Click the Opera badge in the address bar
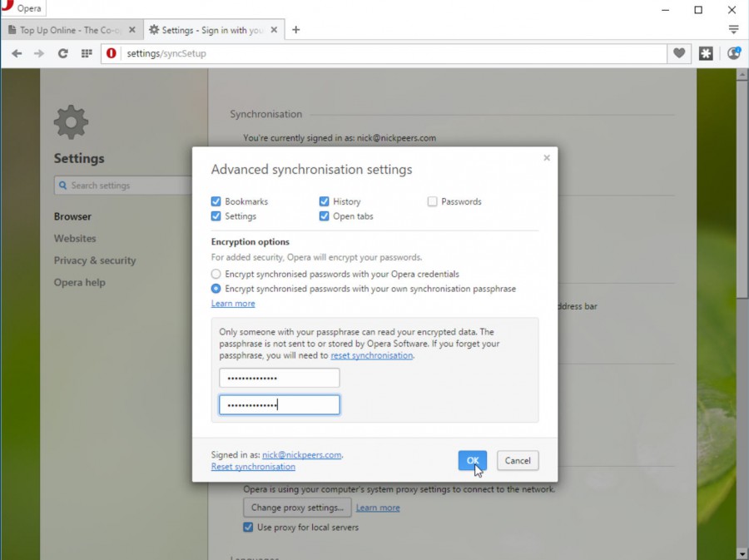 point(111,52)
